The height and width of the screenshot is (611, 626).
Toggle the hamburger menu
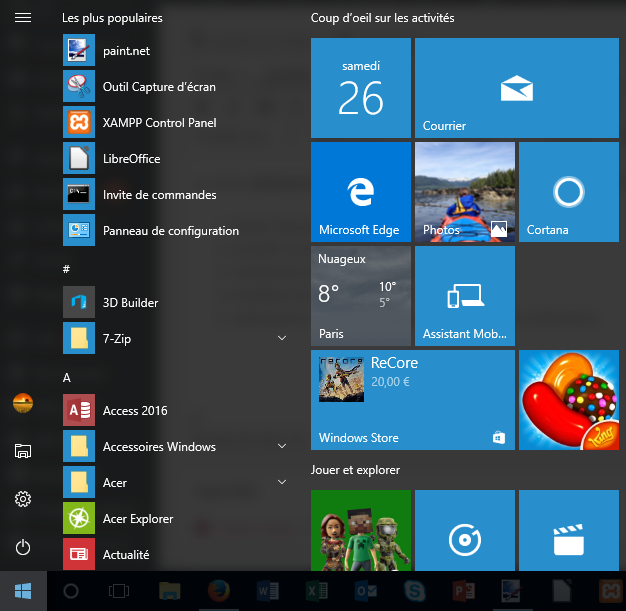coord(23,18)
